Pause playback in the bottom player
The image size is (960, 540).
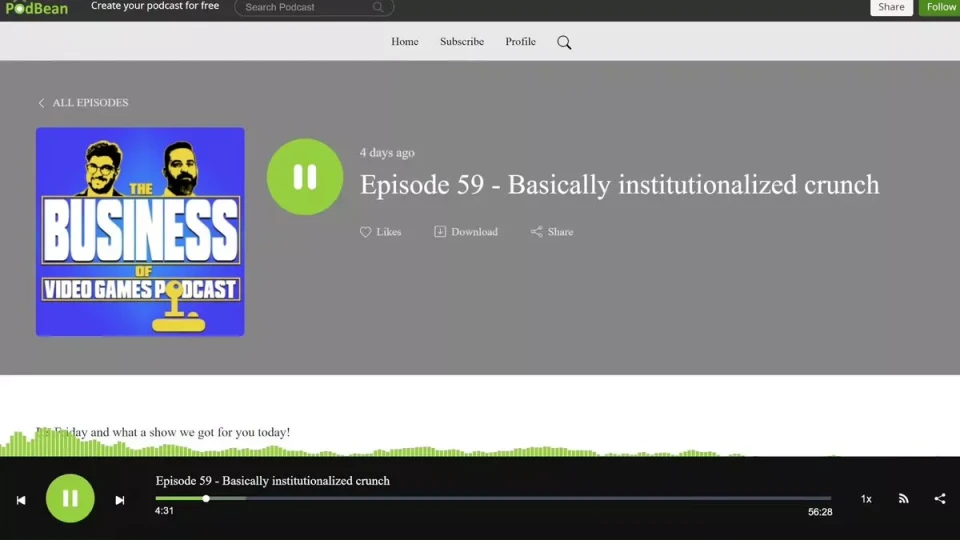(x=70, y=498)
